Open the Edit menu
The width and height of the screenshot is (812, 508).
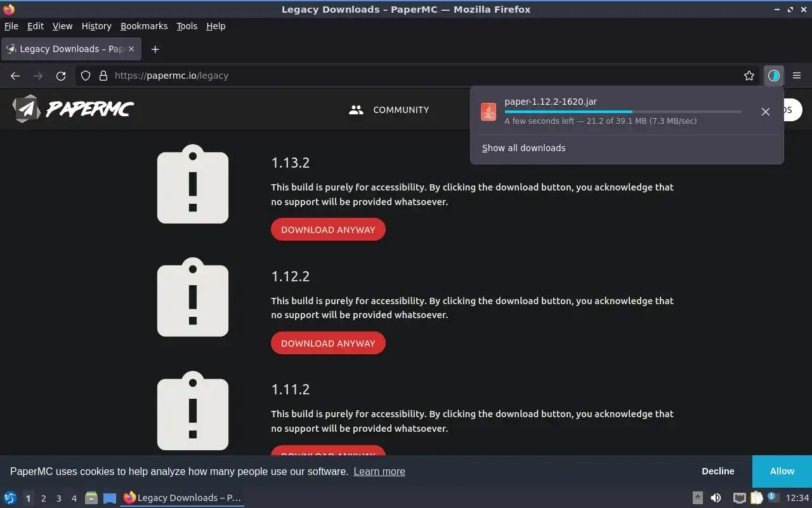point(36,26)
